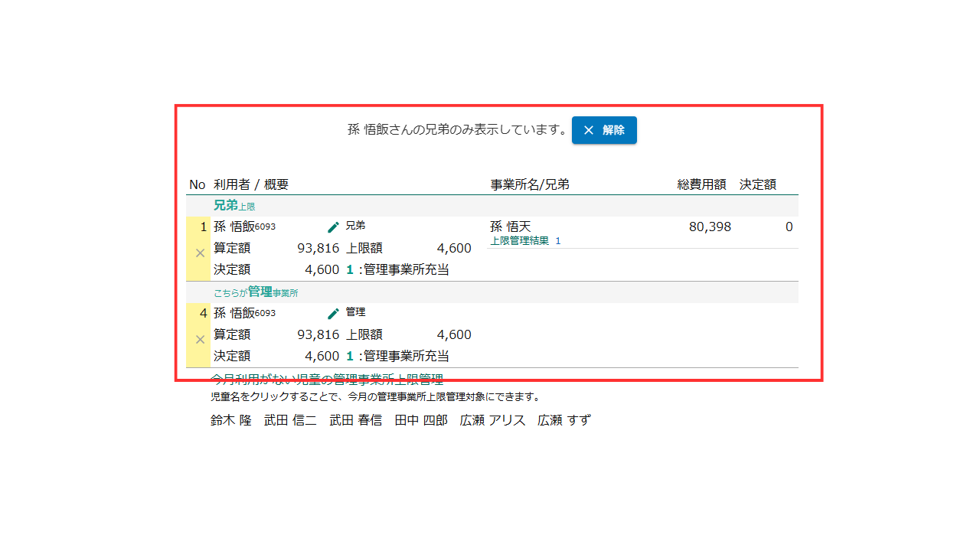980x551 pixels.
Task: Click the pencil edit icon beside 兄弟 label
Action: pos(333,227)
